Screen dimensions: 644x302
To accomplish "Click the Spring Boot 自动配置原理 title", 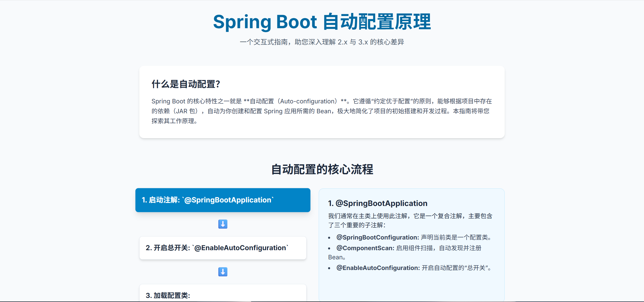I will pyautogui.click(x=322, y=22).
